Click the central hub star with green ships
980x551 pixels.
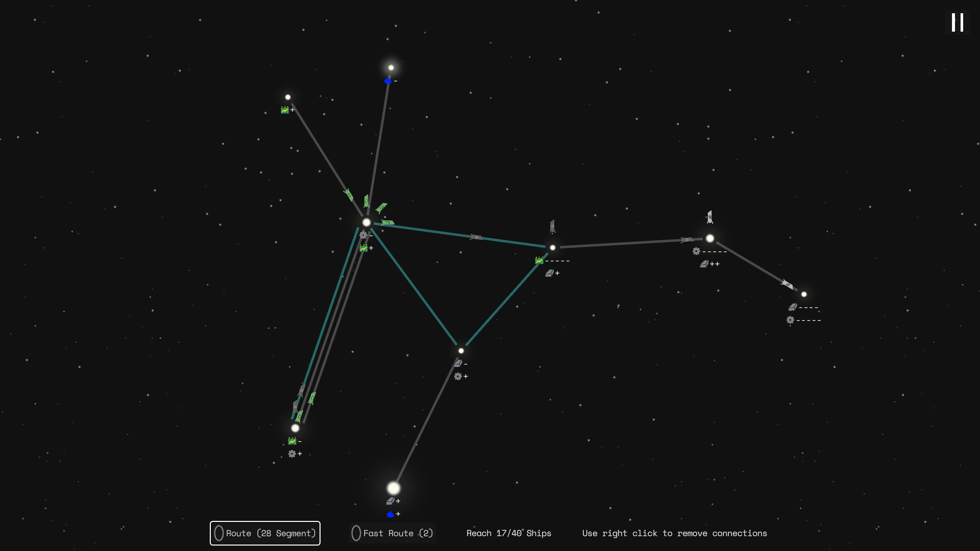[366, 222]
